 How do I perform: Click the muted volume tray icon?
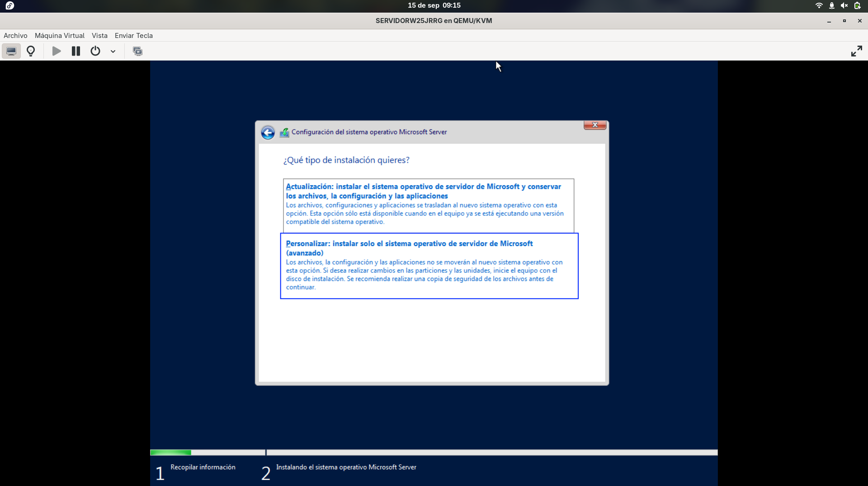pyautogui.click(x=844, y=5)
